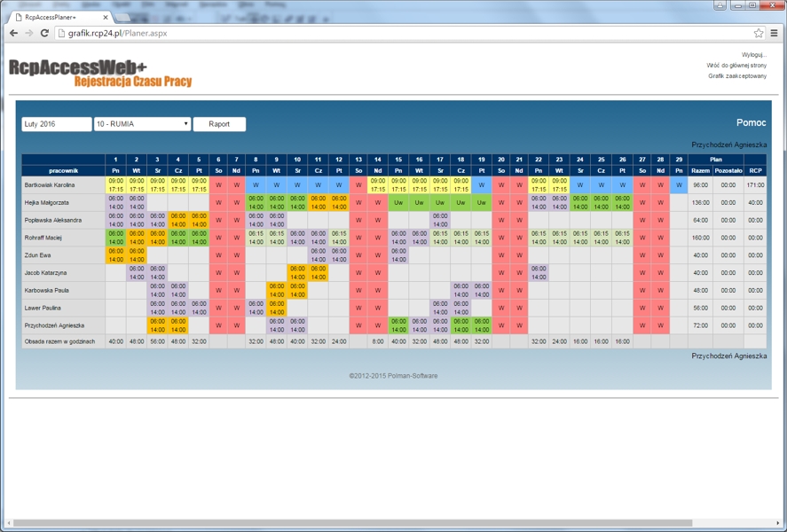
Task: Click the Grafik zaakceptowany link
Action: tap(736, 76)
